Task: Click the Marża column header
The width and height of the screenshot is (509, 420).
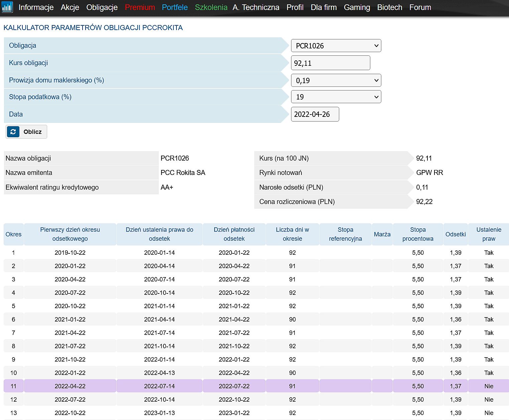Action: pyautogui.click(x=382, y=234)
